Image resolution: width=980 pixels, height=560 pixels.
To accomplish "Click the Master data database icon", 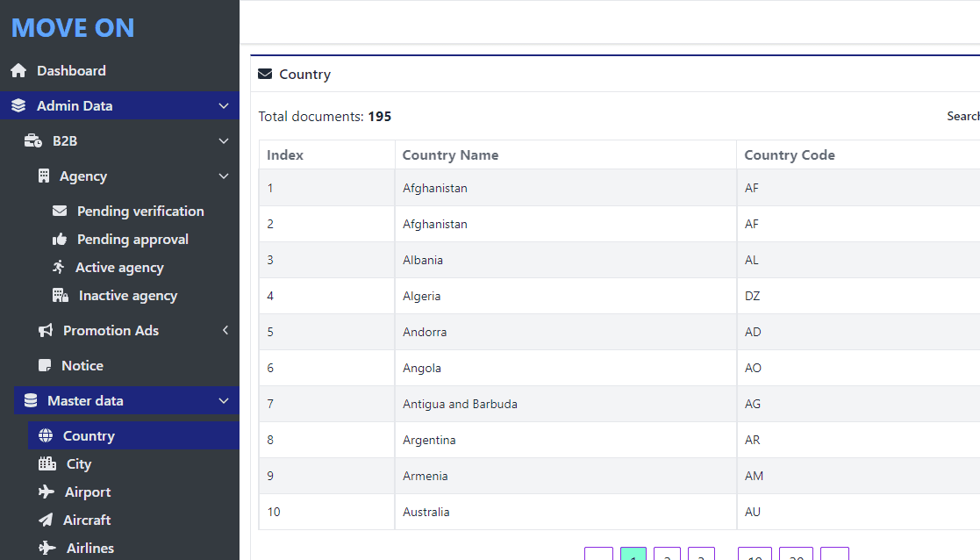I will click(31, 401).
